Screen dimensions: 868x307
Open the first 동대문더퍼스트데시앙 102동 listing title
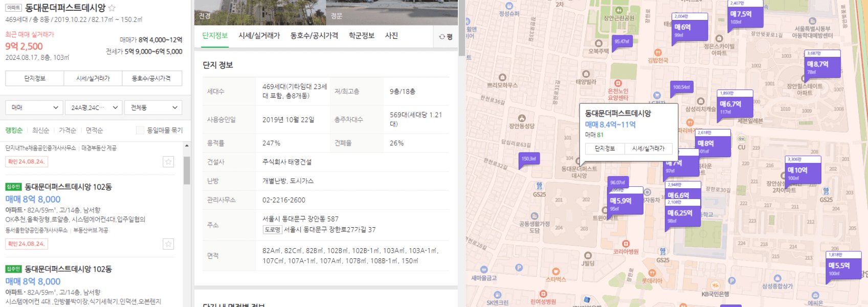[69, 187]
